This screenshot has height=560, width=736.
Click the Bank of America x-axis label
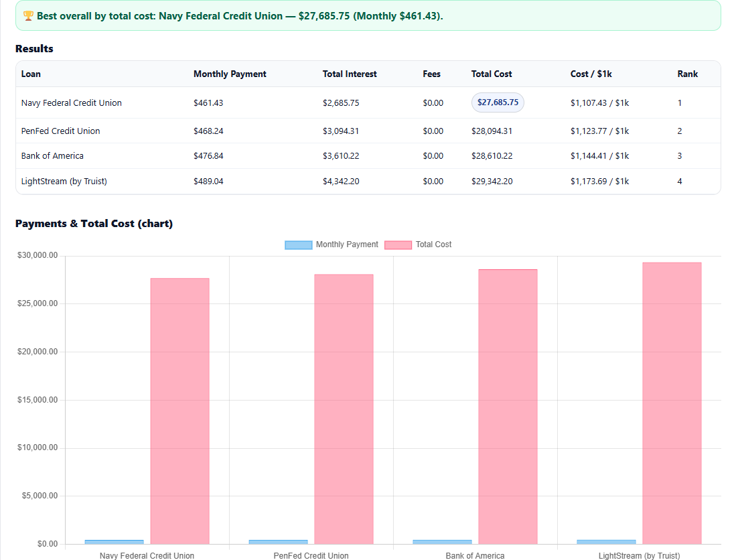click(475, 556)
